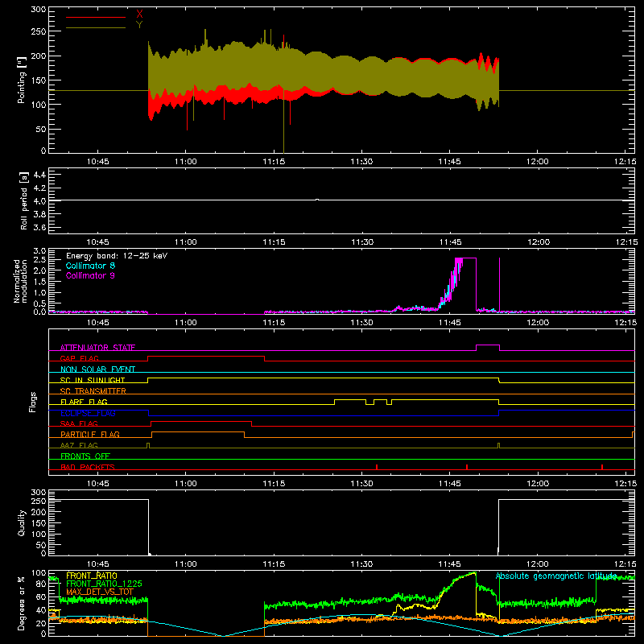The image size is (644, 644).
Task: Click the raised PARTICLE_FLAG segment near 11:00
Action: [198, 432]
